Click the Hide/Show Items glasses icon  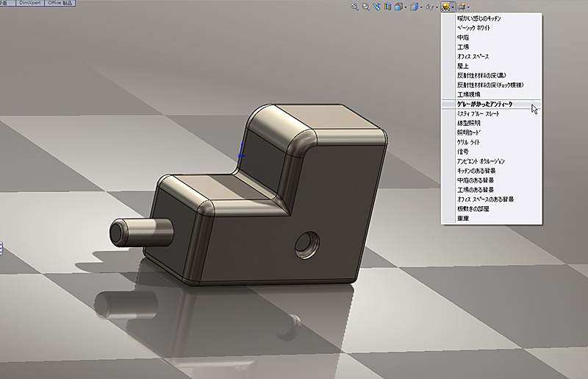(x=429, y=7)
